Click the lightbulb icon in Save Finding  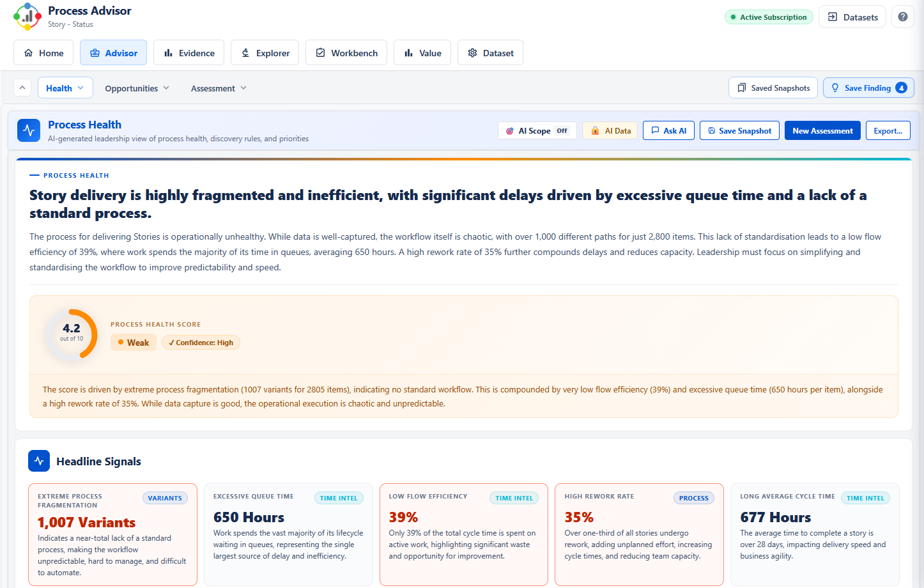pos(835,88)
